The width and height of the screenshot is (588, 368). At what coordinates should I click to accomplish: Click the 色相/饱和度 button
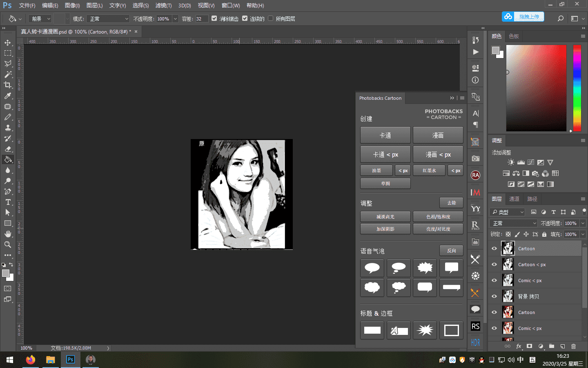coord(438,217)
